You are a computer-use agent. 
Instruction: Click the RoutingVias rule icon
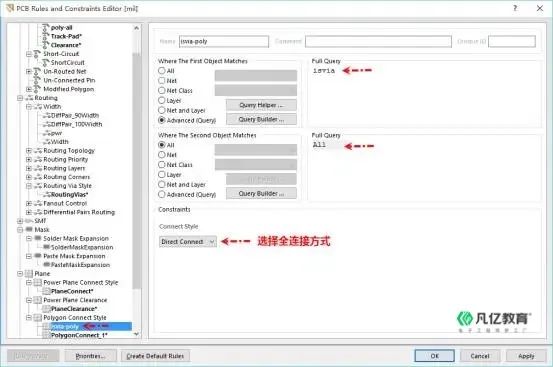[x=47, y=195]
